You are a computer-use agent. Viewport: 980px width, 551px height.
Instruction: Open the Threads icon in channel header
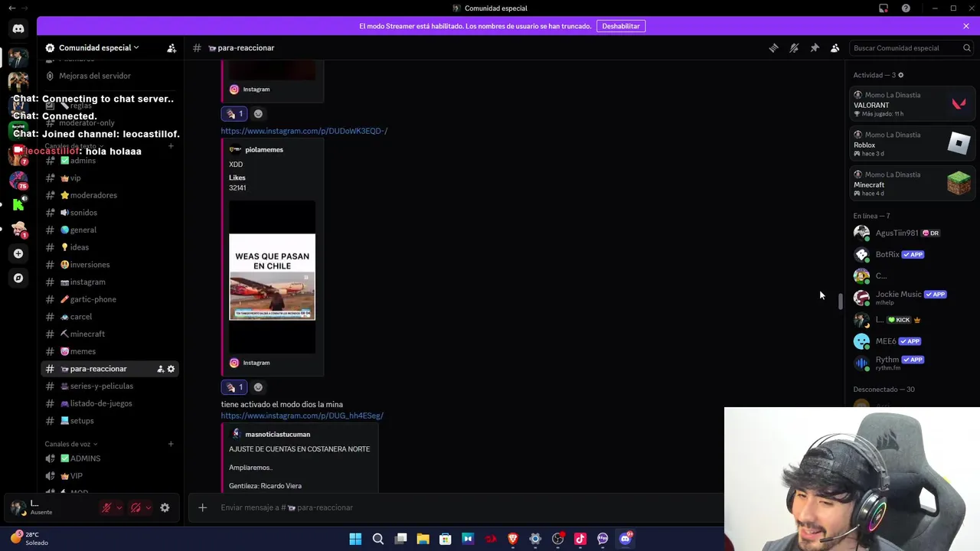(x=773, y=47)
